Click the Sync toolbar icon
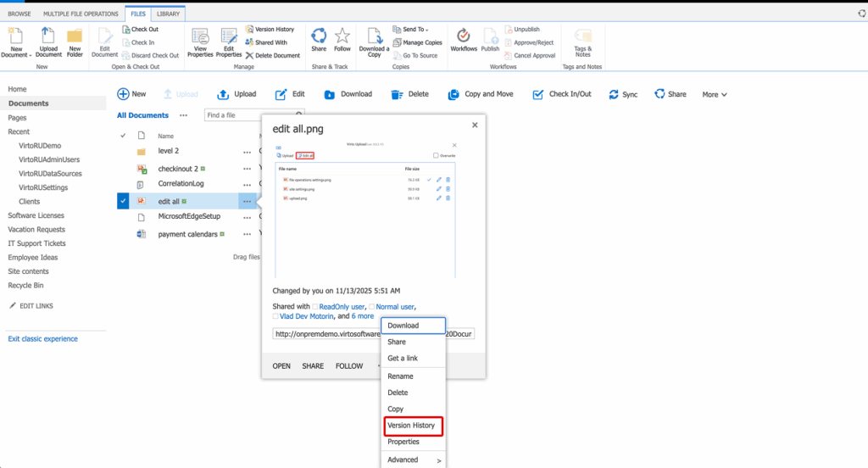The height and width of the screenshot is (468, 868). (612, 94)
